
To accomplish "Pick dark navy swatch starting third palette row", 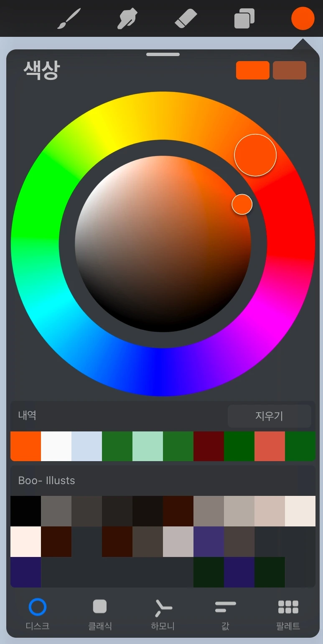I will (x=25, y=572).
